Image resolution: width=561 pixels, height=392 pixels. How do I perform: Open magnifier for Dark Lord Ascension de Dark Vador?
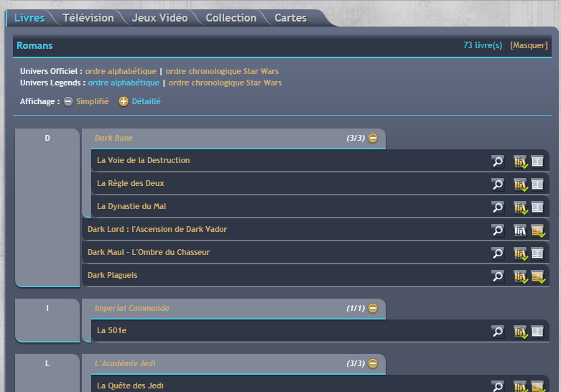click(x=498, y=230)
